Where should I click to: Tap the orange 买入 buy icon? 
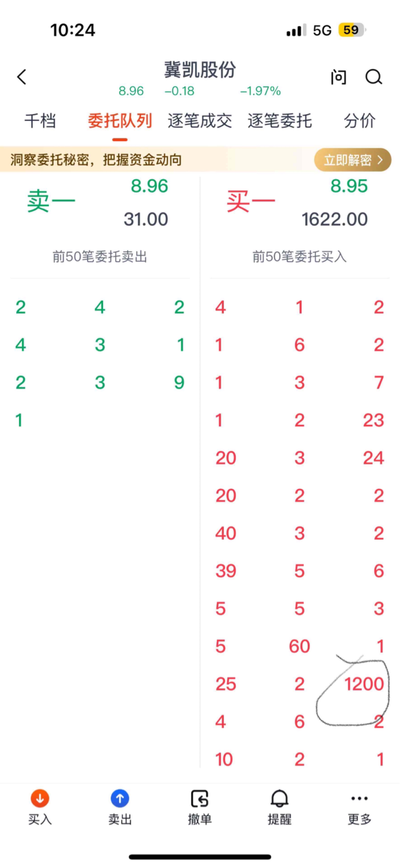(x=40, y=799)
